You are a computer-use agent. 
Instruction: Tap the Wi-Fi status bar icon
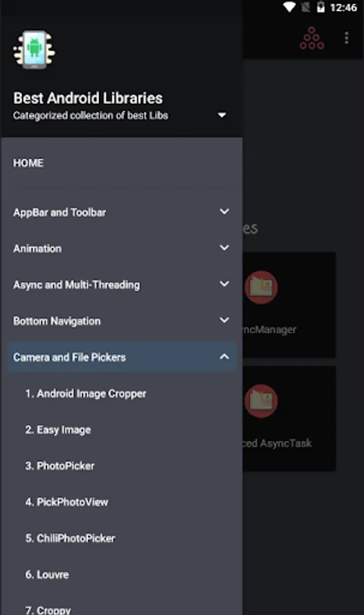[x=289, y=7]
